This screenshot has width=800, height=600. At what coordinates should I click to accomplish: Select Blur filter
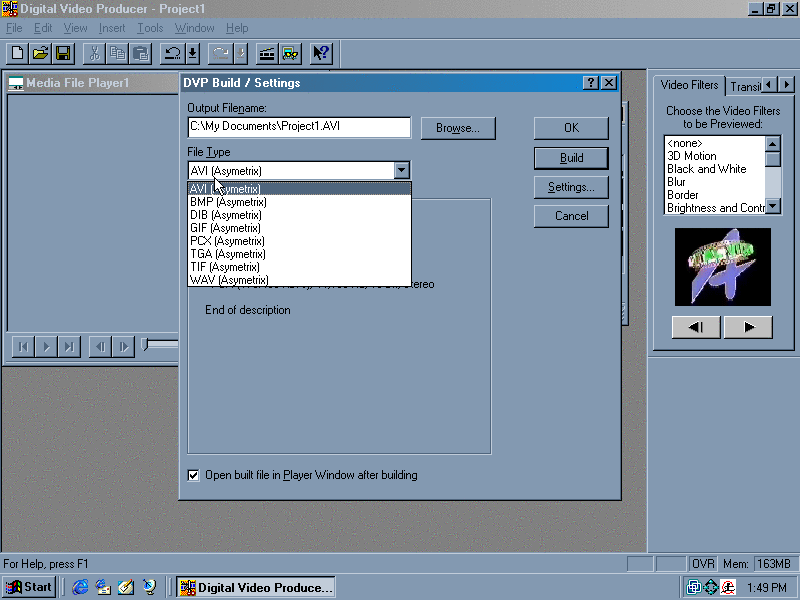pos(715,182)
